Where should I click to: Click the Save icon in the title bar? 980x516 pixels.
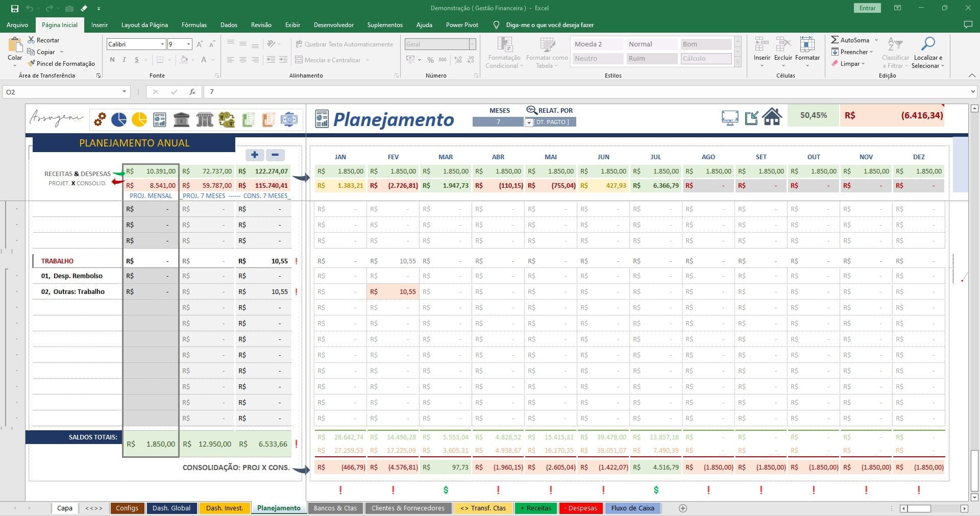click(15, 8)
